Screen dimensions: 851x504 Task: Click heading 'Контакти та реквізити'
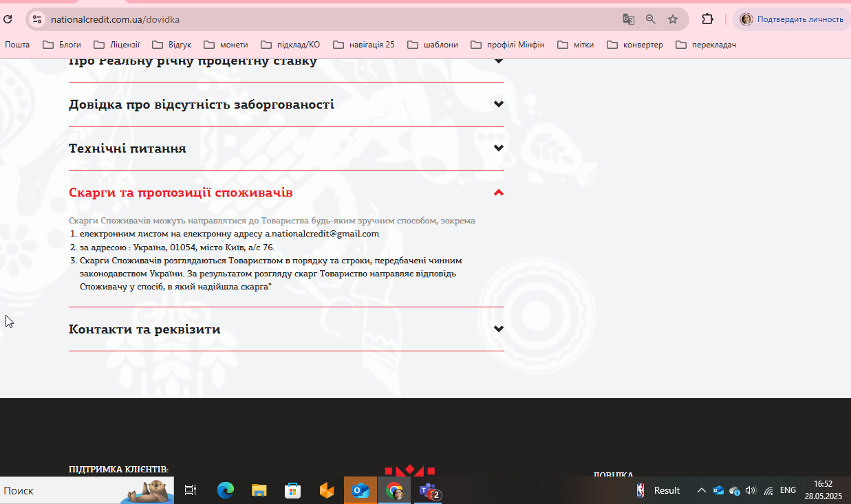(144, 329)
